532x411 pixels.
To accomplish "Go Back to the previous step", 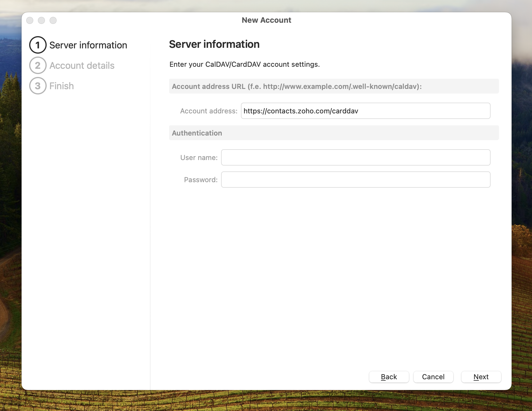I will click(389, 377).
